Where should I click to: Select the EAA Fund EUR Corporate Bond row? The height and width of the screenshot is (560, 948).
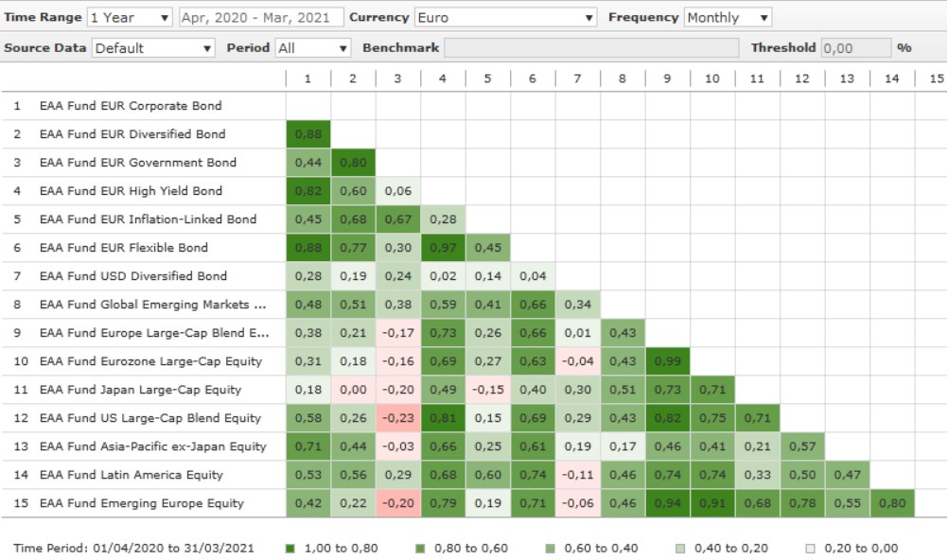point(131,106)
